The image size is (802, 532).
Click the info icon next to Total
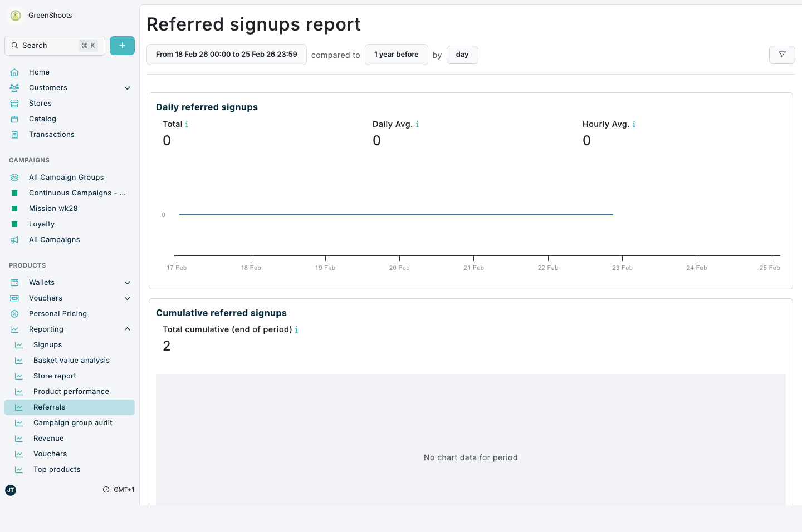[x=187, y=124]
